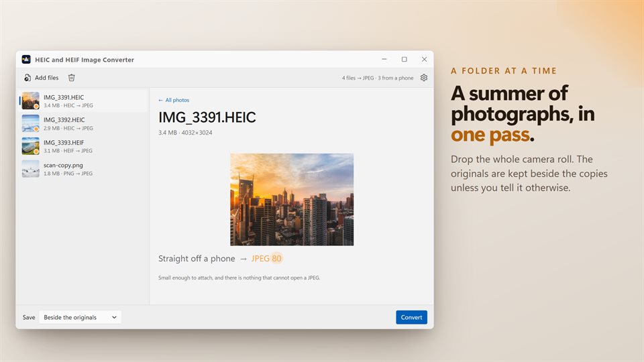Image resolution: width=644 pixels, height=362 pixels.
Task: Click the 4 files → JPEG summary text
Action: point(378,78)
